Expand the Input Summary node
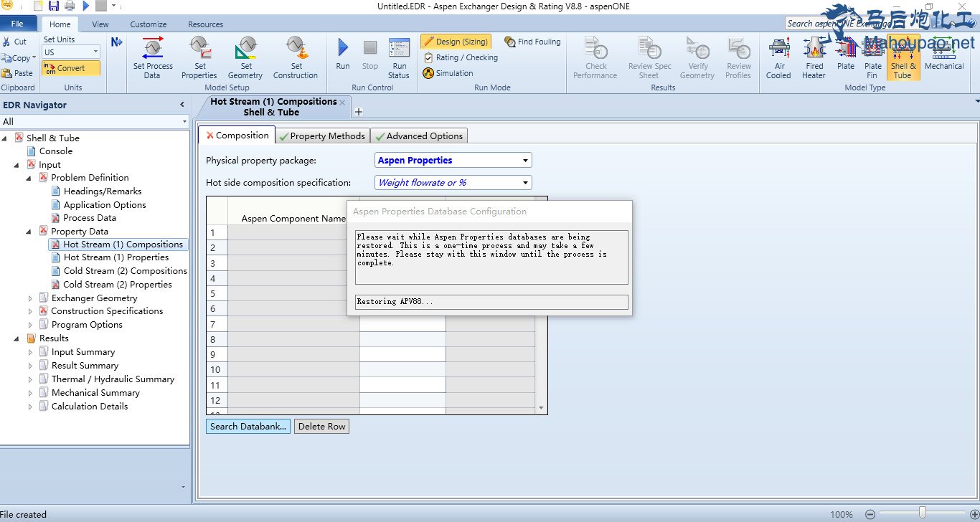Screen dimensions: 980x522 (30, 352)
